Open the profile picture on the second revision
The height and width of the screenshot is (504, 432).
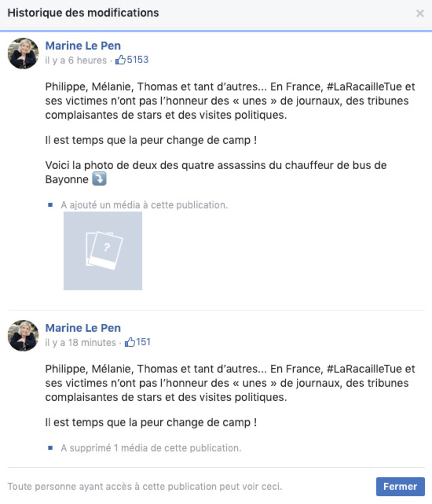coord(23,335)
